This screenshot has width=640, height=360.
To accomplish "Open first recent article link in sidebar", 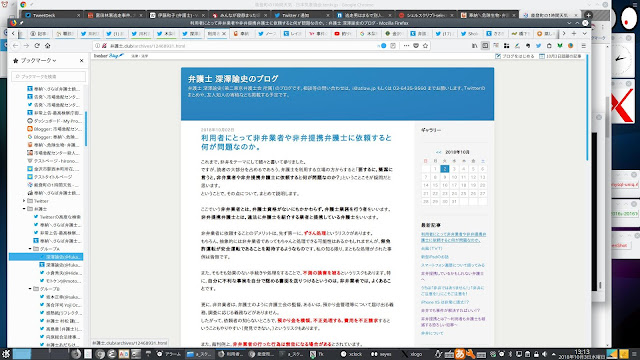I will 453,237.
